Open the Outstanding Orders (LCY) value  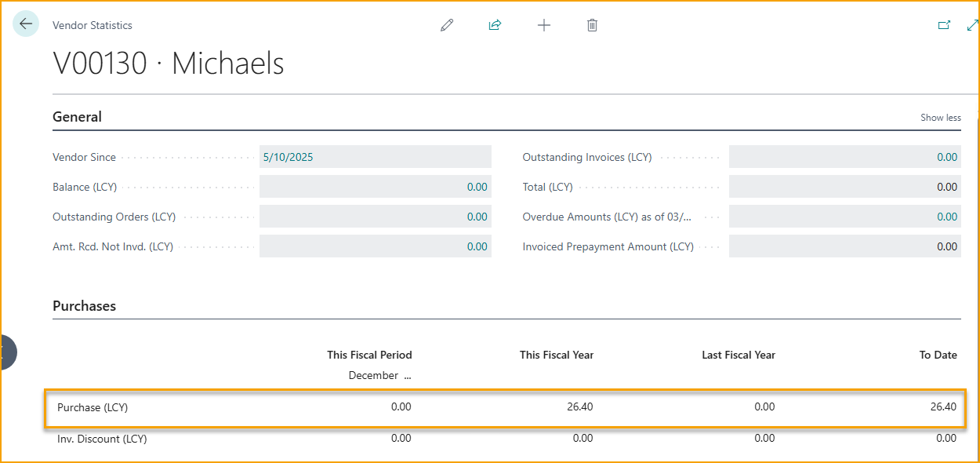[477, 217]
